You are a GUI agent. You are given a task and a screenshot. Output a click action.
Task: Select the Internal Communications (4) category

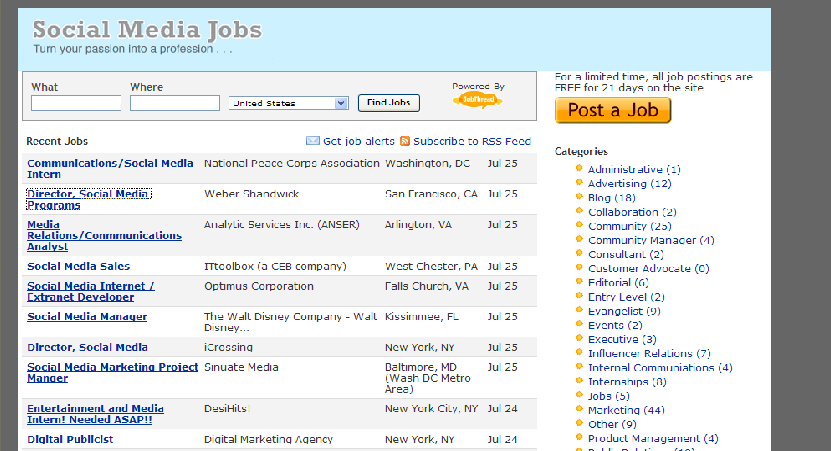coord(660,368)
